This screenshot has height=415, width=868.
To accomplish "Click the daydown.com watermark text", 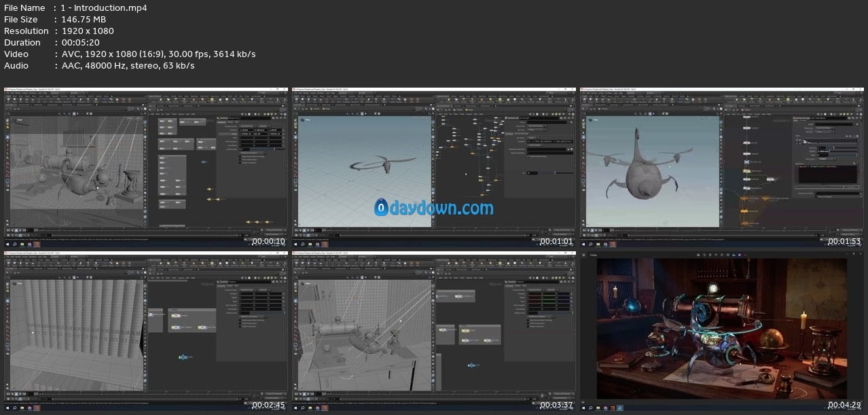I will (x=441, y=209).
